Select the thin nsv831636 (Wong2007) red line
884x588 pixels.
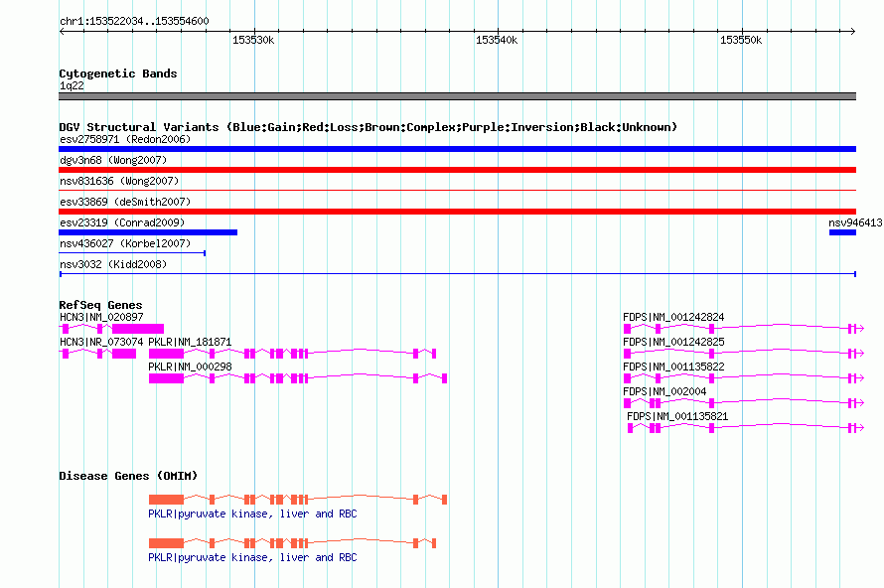coord(457,191)
